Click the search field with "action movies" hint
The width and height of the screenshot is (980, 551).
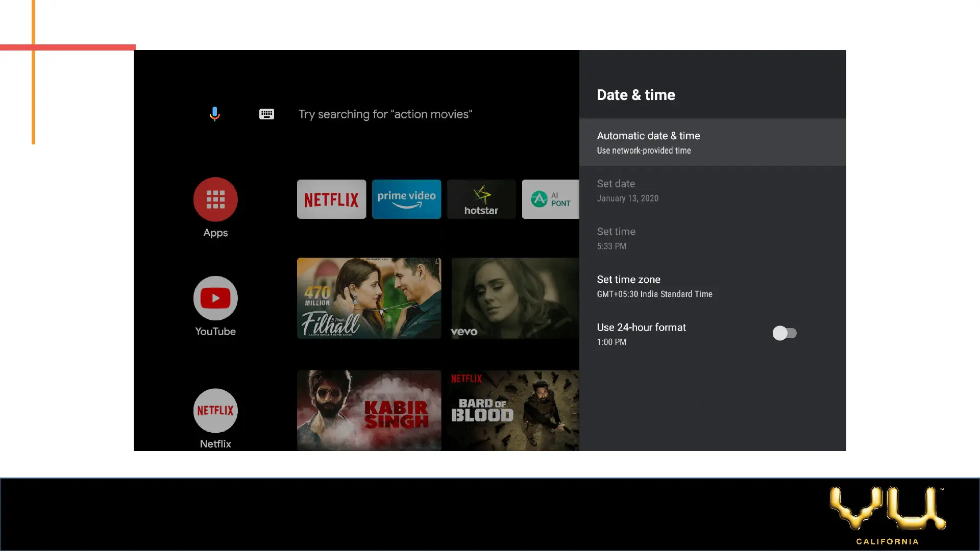(385, 114)
